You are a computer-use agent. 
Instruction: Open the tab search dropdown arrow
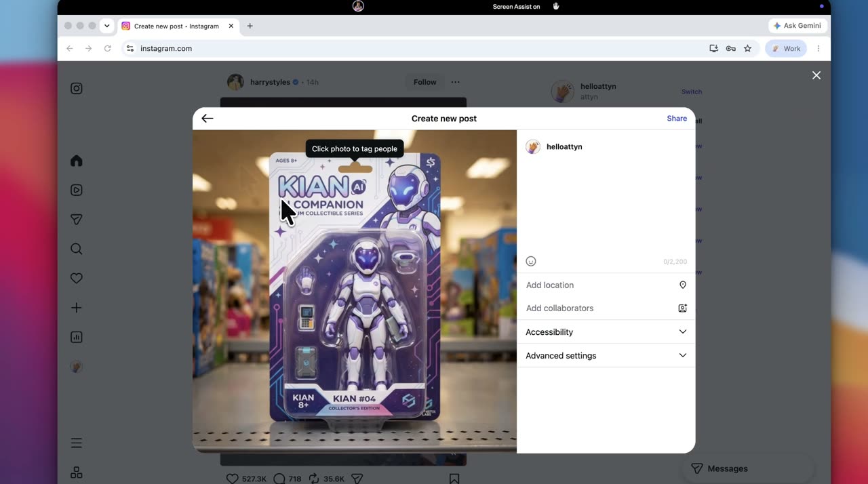pyautogui.click(x=106, y=26)
